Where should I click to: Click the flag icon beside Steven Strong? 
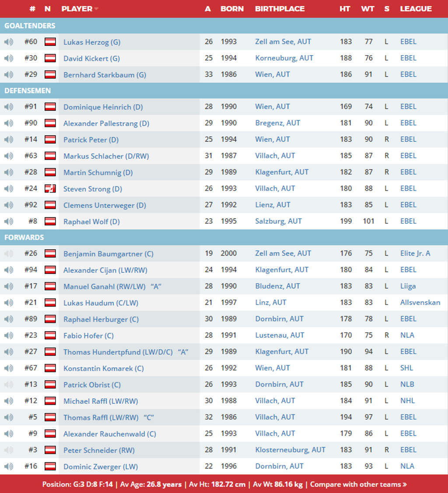pyautogui.click(x=50, y=189)
